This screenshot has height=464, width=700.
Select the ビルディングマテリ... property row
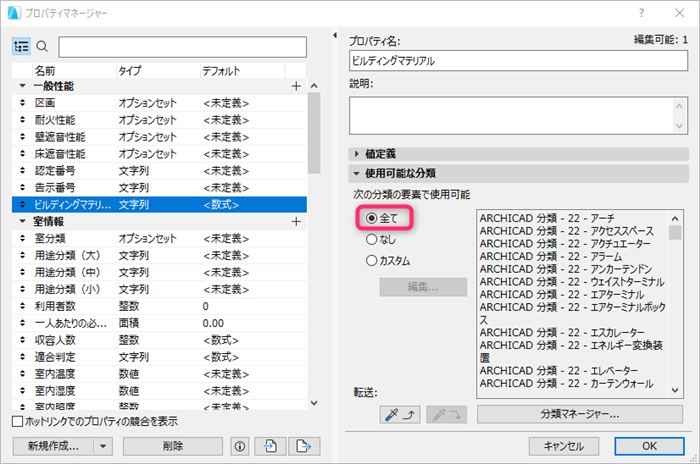(159, 205)
